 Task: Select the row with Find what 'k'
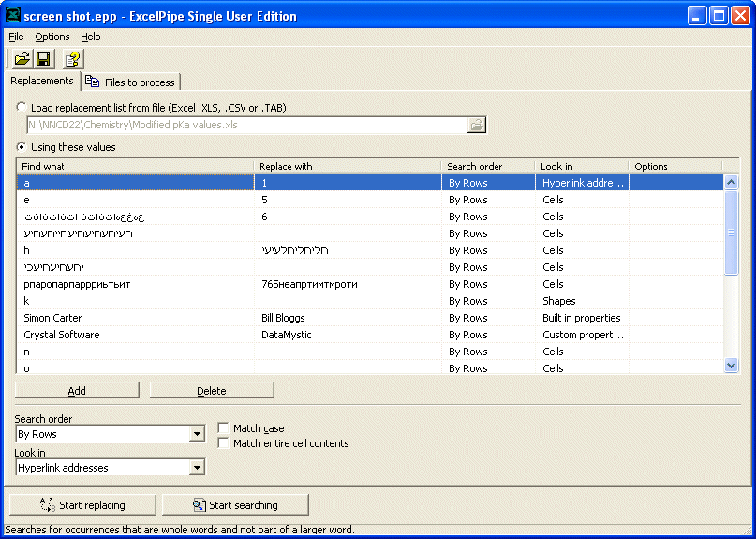coord(370,301)
